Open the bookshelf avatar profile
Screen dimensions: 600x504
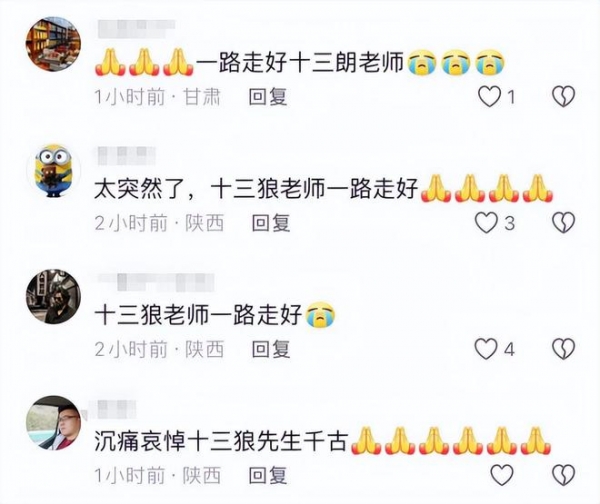[x=53, y=44]
